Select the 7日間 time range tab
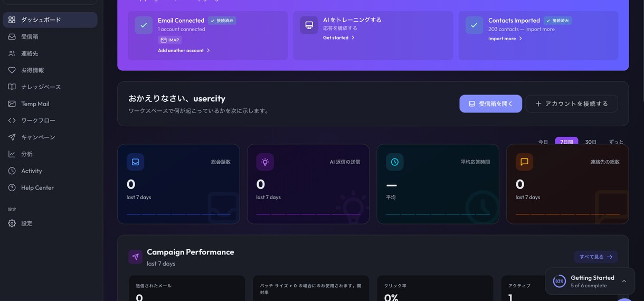Viewport: 644px width, 301px height. [566, 142]
